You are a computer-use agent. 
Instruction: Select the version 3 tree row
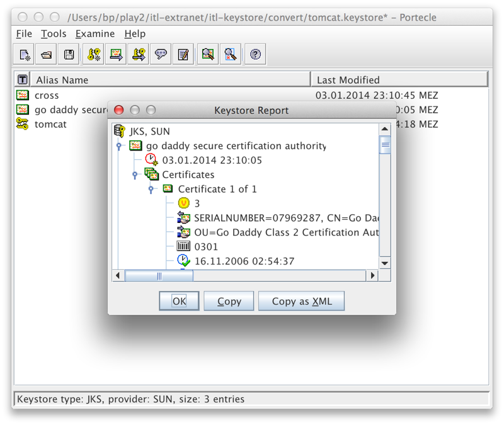click(x=197, y=203)
